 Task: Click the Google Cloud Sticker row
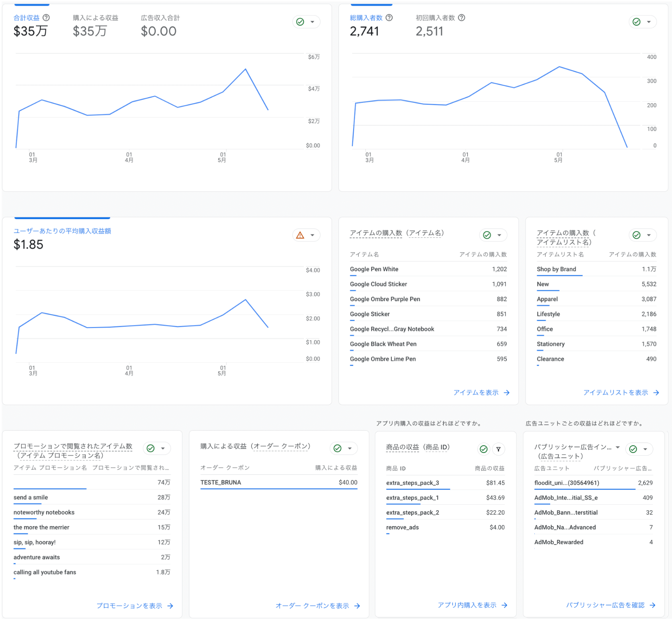428,284
